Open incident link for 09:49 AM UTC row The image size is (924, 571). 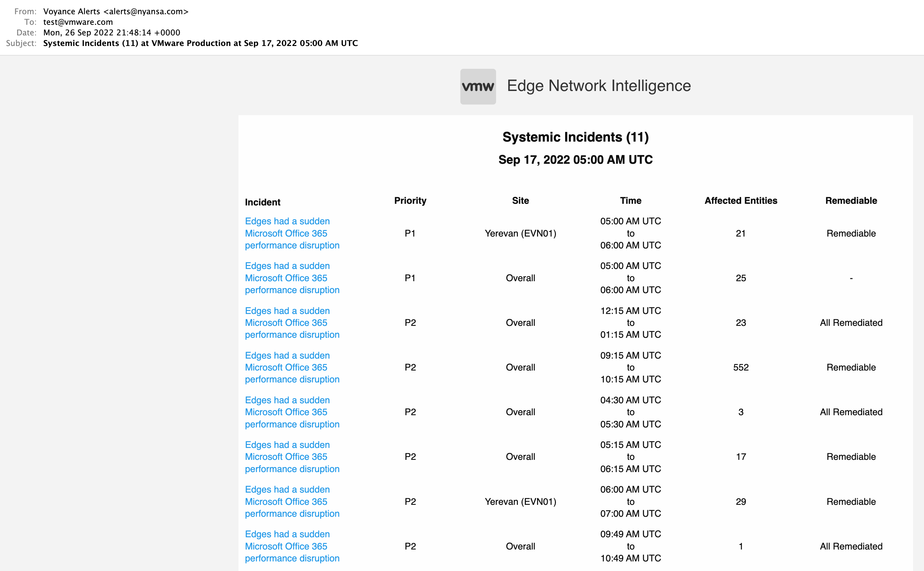tap(292, 546)
